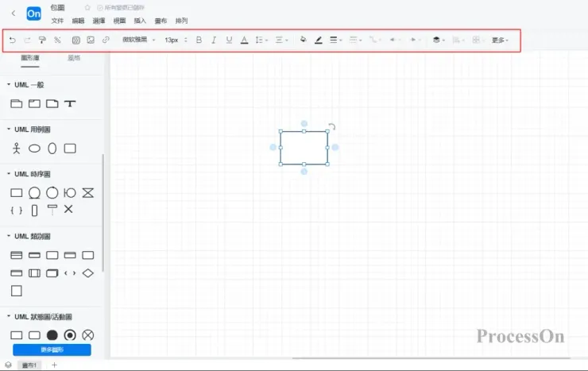Select the horizontal oval use case shape
This screenshot has height=371, width=588.
pyautogui.click(x=34, y=149)
